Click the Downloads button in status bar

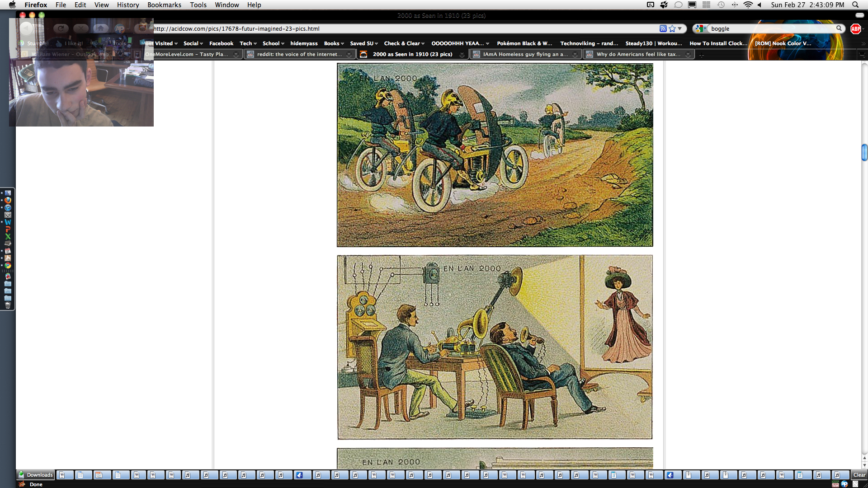coord(36,475)
